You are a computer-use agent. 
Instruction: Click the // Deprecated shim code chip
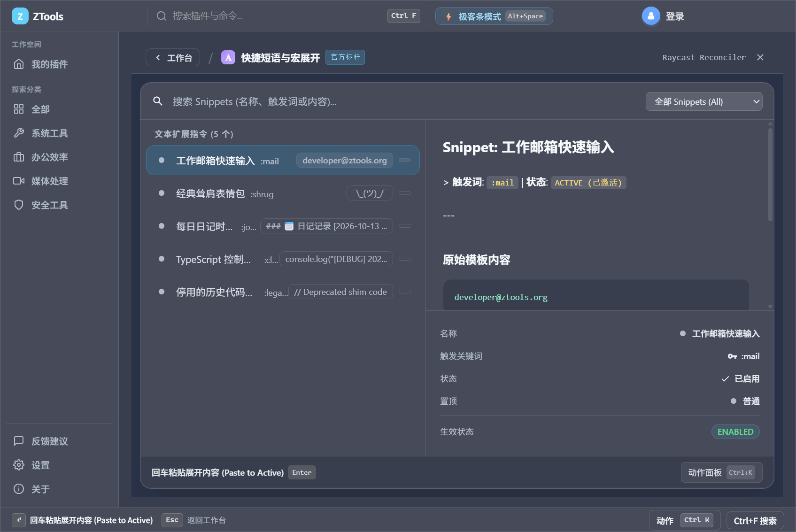coord(340,292)
